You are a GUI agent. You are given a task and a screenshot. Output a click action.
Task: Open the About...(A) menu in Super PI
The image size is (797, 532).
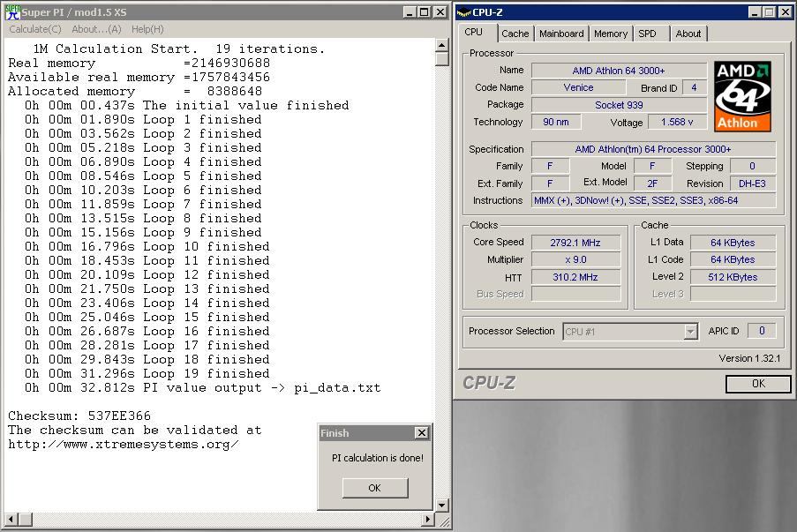[96, 29]
